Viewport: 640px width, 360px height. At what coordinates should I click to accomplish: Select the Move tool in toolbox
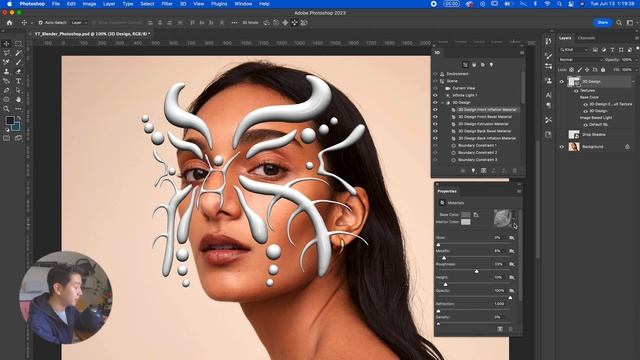(x=6, y=44)
